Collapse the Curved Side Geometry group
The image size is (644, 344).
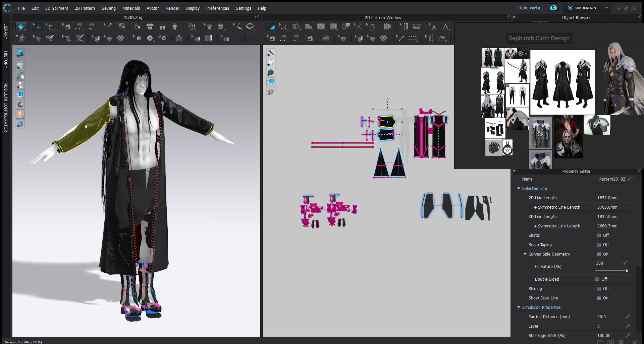[x=525, y=254]
